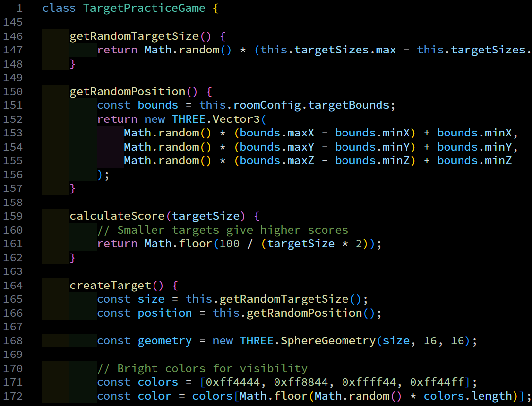The image size is (532, 406).
Task: Click this.getRandomPosition() call on line 166
Action: pyautogui.click(x=294, y=313)
